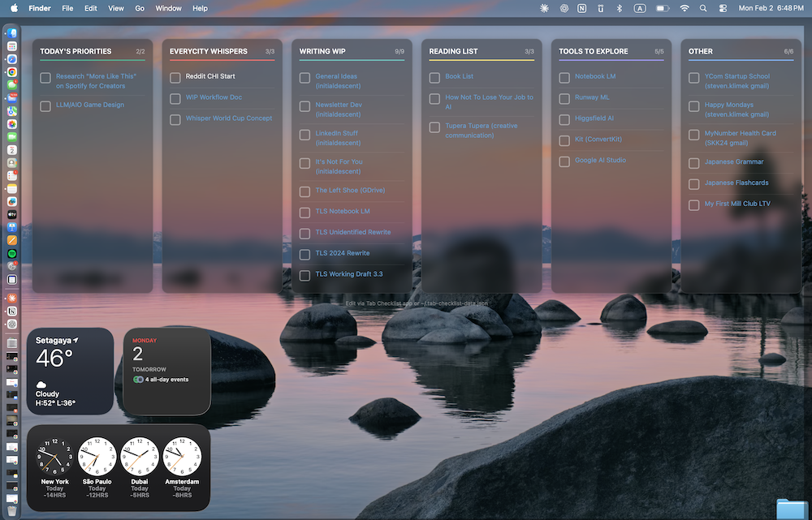Viewport: 812px width, 520px height.
Task: Open the Apple menu
Action: tap(14, 8)
